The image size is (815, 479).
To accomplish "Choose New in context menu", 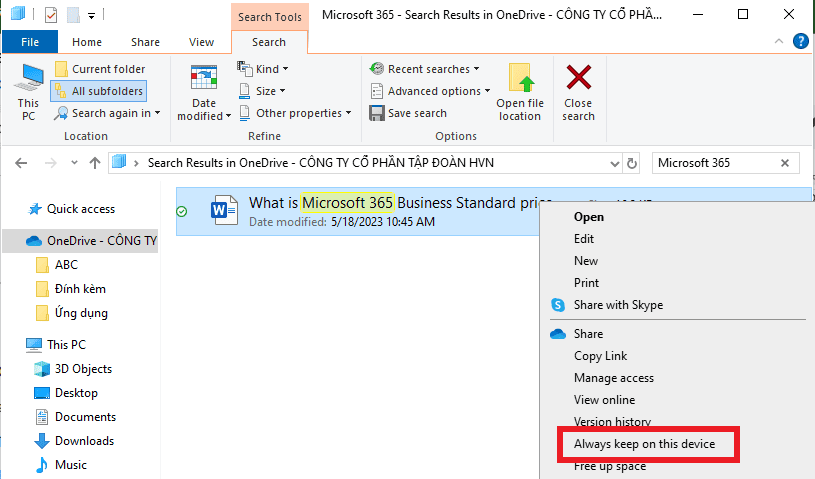I will [586, 261].
